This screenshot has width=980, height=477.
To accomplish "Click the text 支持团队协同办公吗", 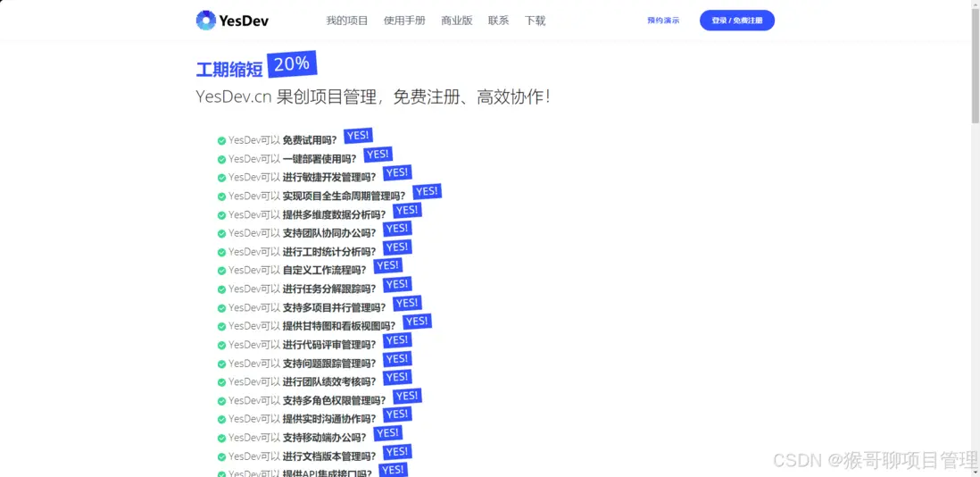I will coord(329,233).
